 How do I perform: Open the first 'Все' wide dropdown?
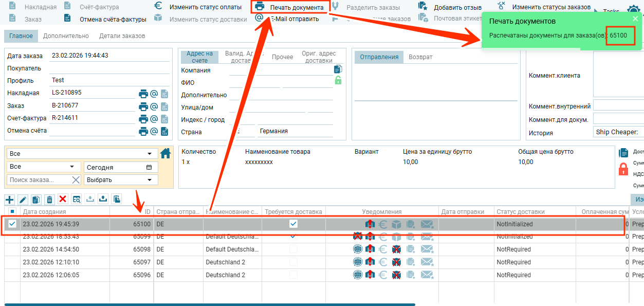pyautogui.click(x=83, y=154)
